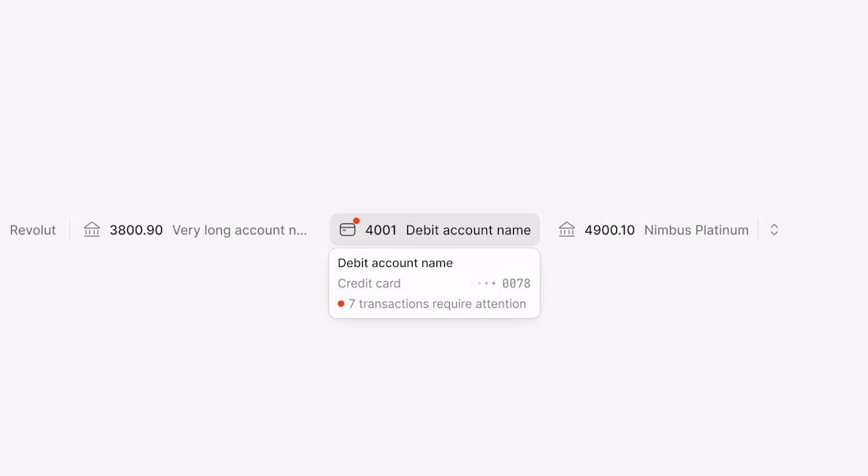868x476 pixels.
Task: Expand the account switcher up-down chevrons
Action: (x=774, y=230)
